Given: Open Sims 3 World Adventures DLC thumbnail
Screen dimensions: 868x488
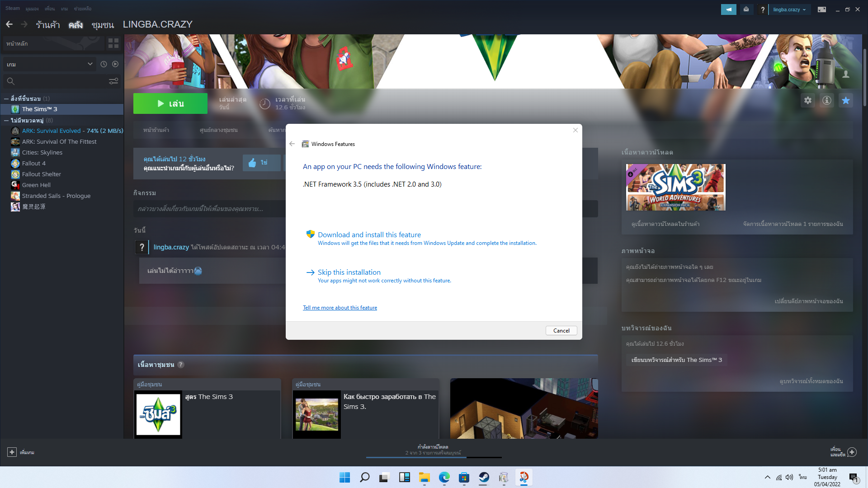Looking at the screenshot, I should 675,187.
